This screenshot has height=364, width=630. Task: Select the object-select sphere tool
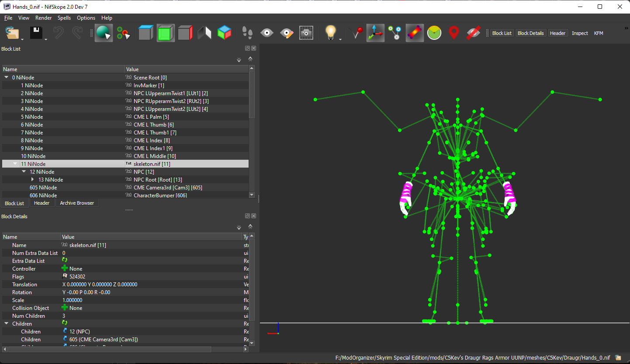pyautogui.click(x=104, y=33)
